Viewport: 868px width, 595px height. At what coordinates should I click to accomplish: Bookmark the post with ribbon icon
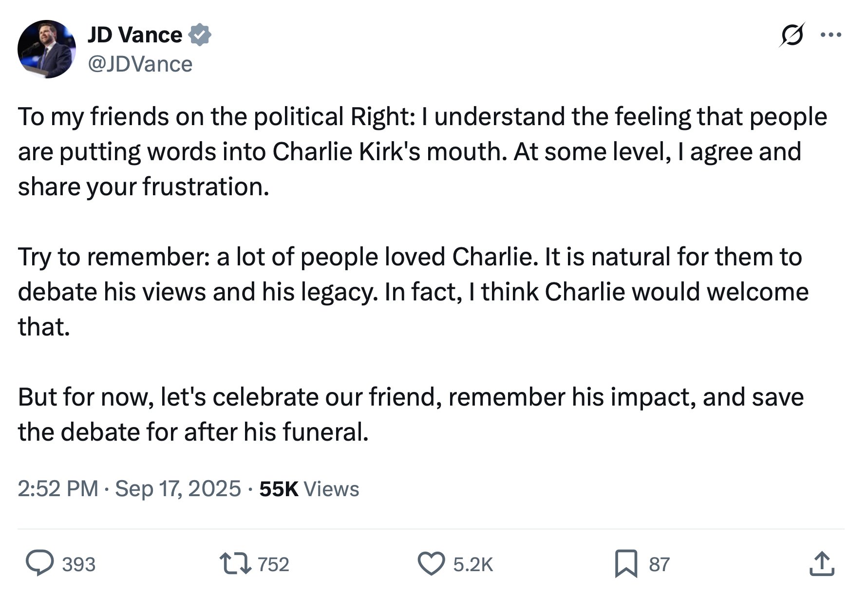click(x=626, y=564)
